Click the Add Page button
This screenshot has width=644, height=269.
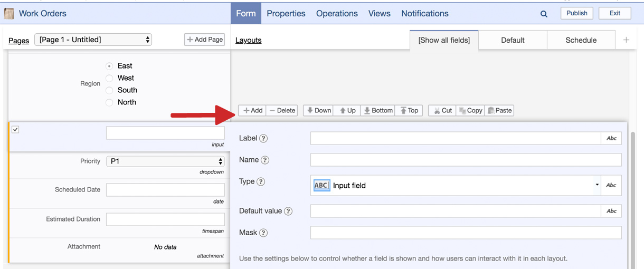[205, 40]
